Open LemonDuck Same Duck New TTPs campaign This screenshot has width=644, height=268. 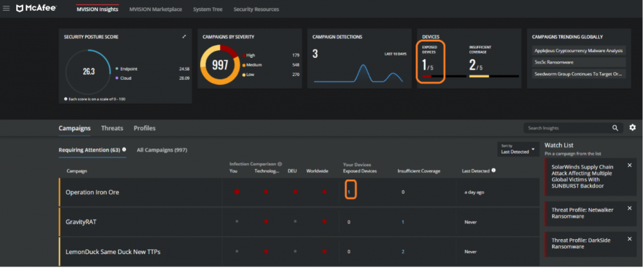pos(113,252)
